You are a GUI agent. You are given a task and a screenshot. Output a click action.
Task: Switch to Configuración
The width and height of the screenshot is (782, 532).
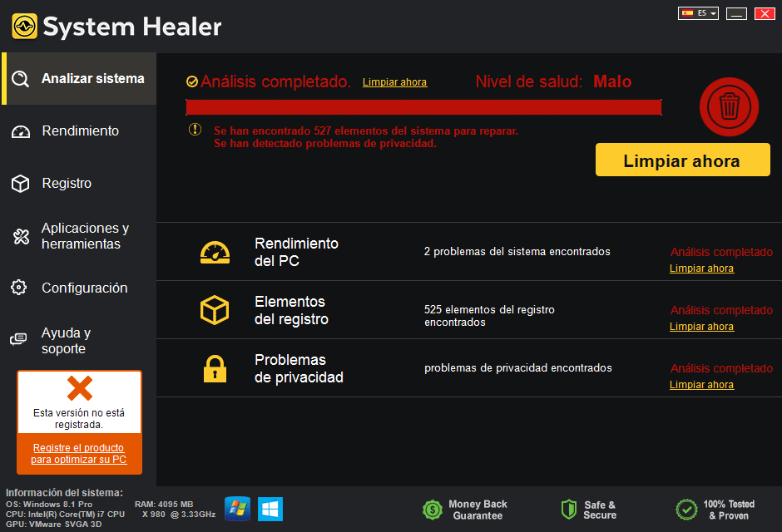coord(79,288)
